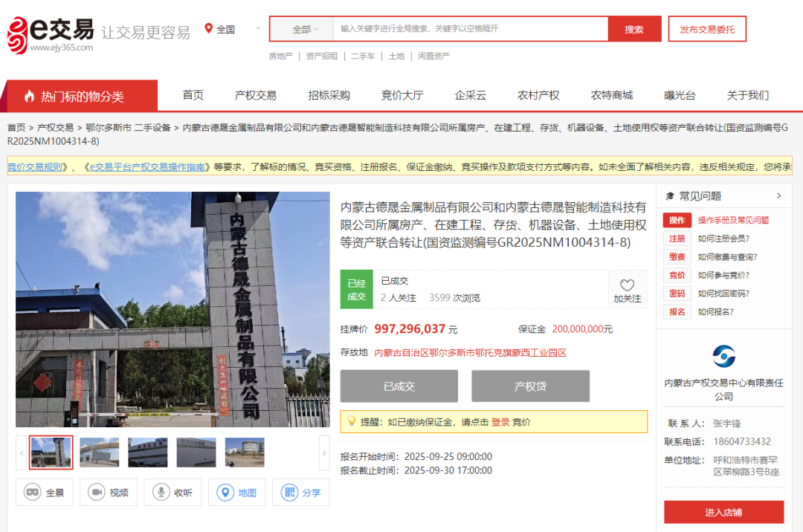Click the 收听 microphone option
The image size is (803, 532).
(x=172, y=492)
